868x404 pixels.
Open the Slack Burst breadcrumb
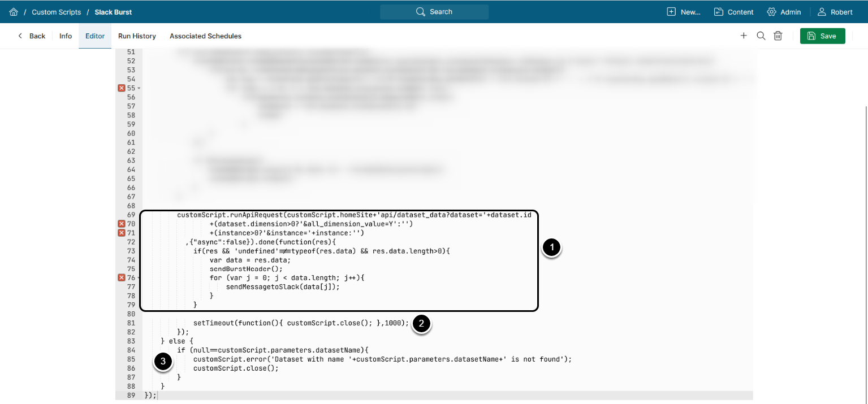tap(114, 12)
